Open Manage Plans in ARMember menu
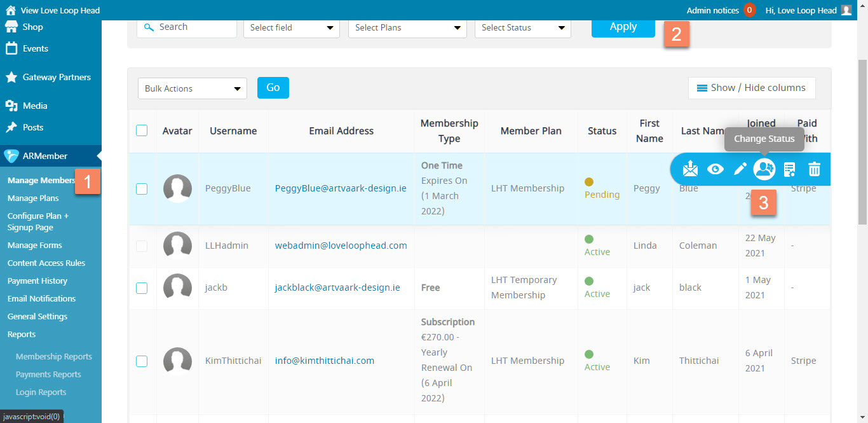This screenshot has width=868, height=423. click(33, 198)
